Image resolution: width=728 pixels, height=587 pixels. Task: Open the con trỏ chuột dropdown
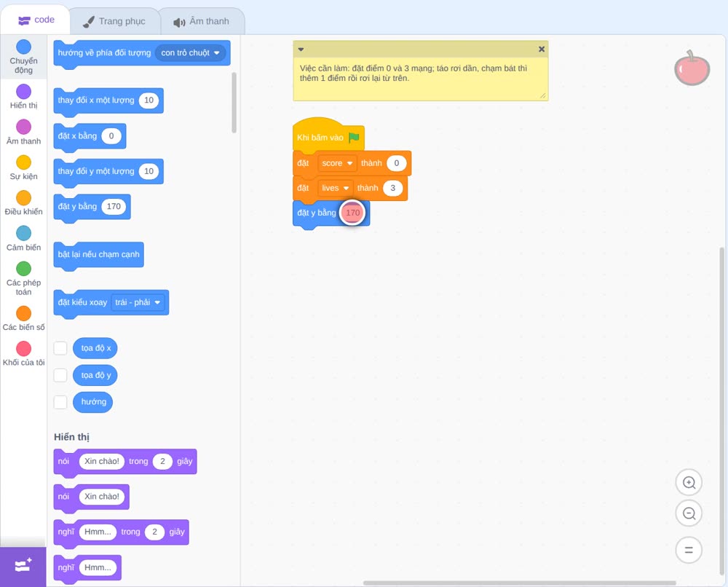[x=190, y=53]
